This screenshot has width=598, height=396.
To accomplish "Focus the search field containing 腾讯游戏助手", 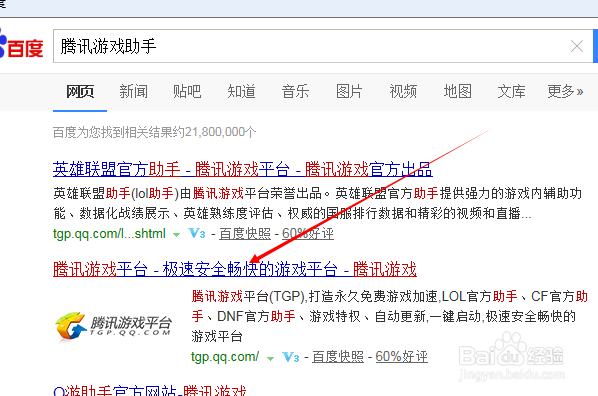I will pos(323,46).
